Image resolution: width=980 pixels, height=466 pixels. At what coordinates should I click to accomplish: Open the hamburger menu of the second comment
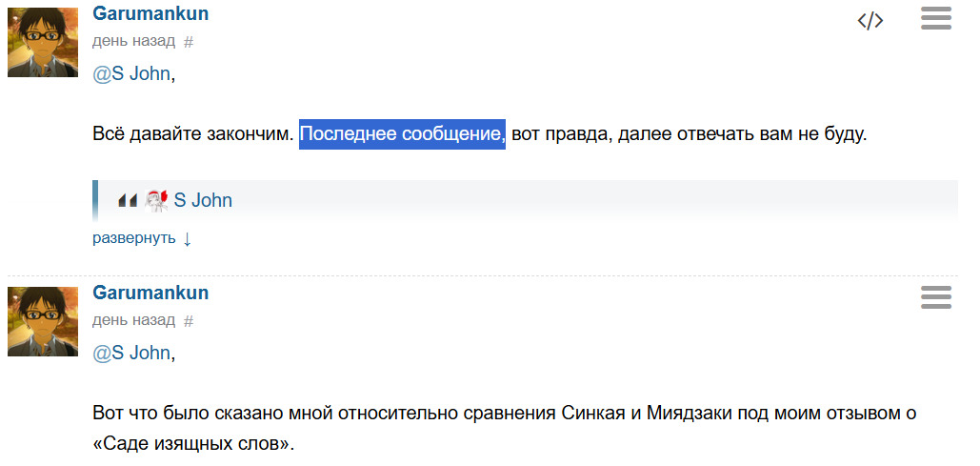click(x=936, y=297)
